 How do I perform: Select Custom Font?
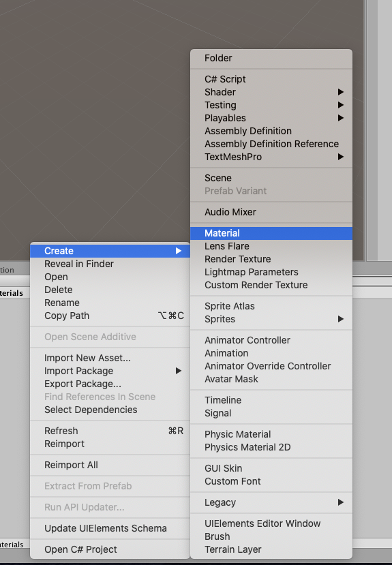pos(271,481)
